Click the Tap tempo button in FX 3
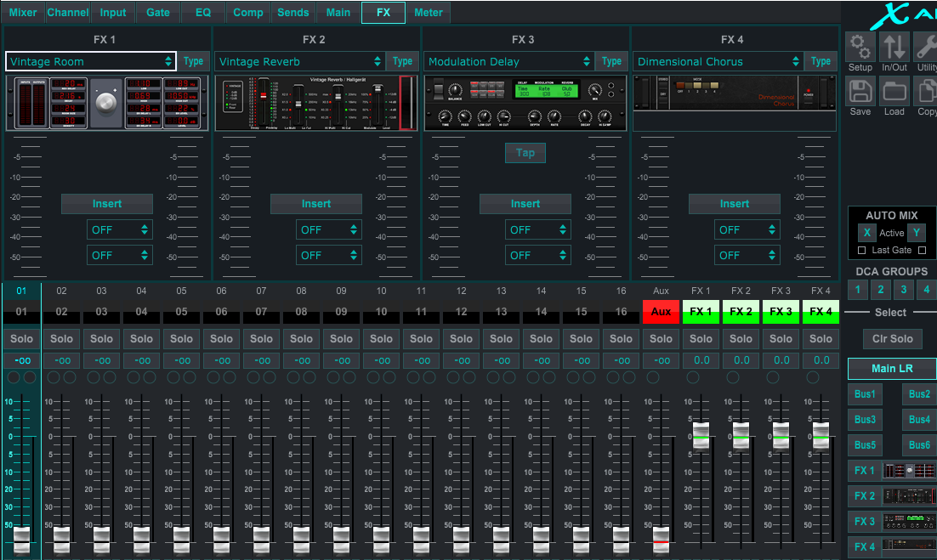 (525, 153)
